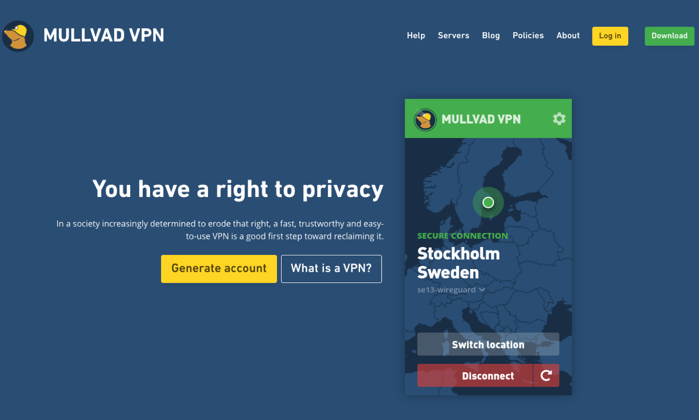Click the yellow Log in button
699x420 pixels.
coord(610,36)
